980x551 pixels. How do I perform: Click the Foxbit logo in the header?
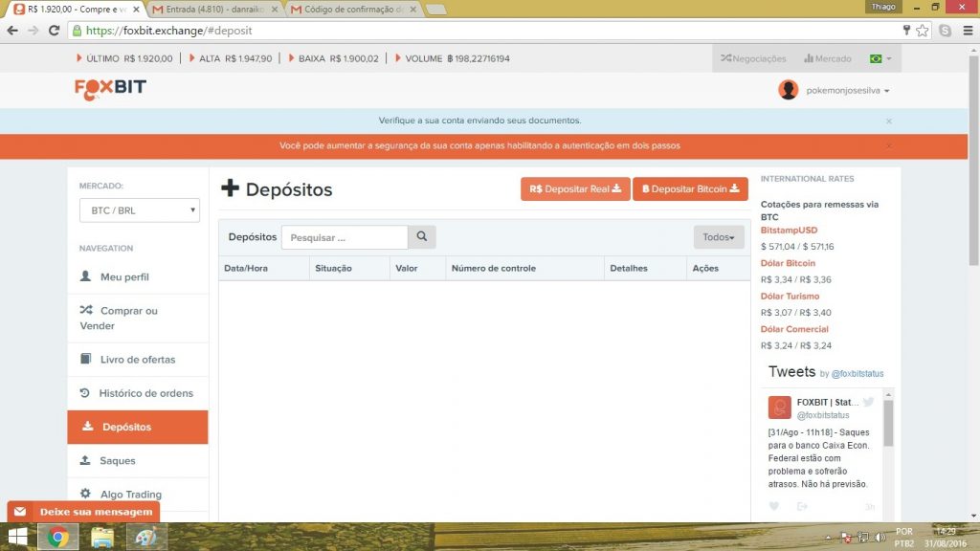[x=110, y=89]
